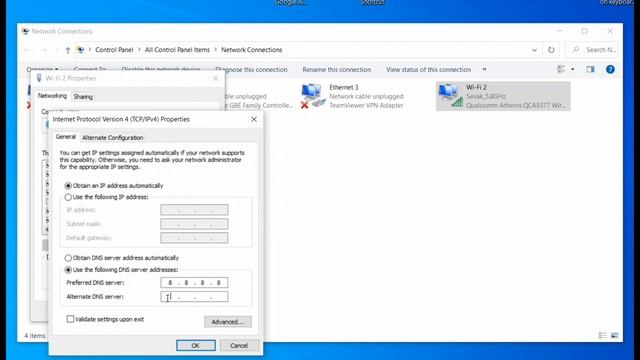Open the view options dropdown arrow
The height and width of the screenshot is (360, 640).
pos(573,69)
